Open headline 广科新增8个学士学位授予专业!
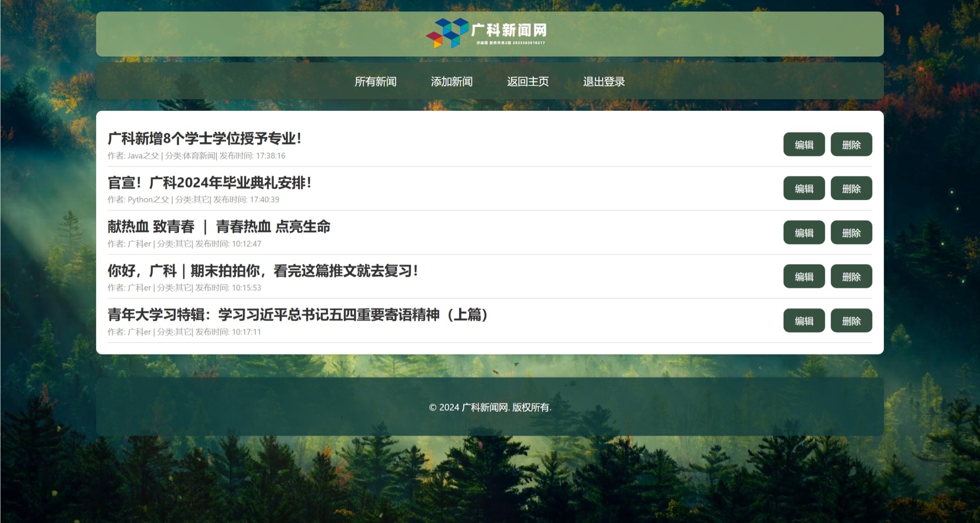 coord(204,139)
